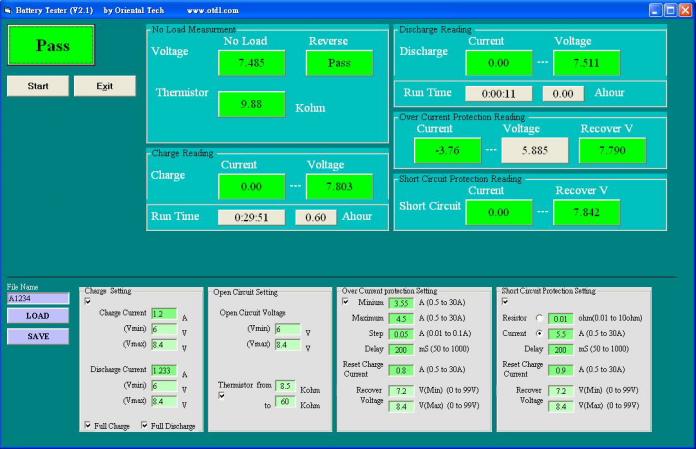
Task: Click Over Current reading -3.76
Action: click(x=447, y=150)
